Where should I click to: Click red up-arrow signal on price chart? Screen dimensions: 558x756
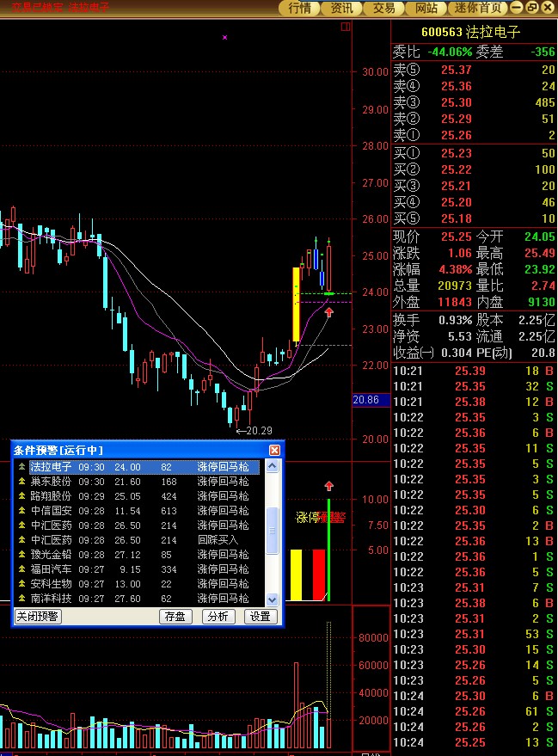(x=328, y=312)
